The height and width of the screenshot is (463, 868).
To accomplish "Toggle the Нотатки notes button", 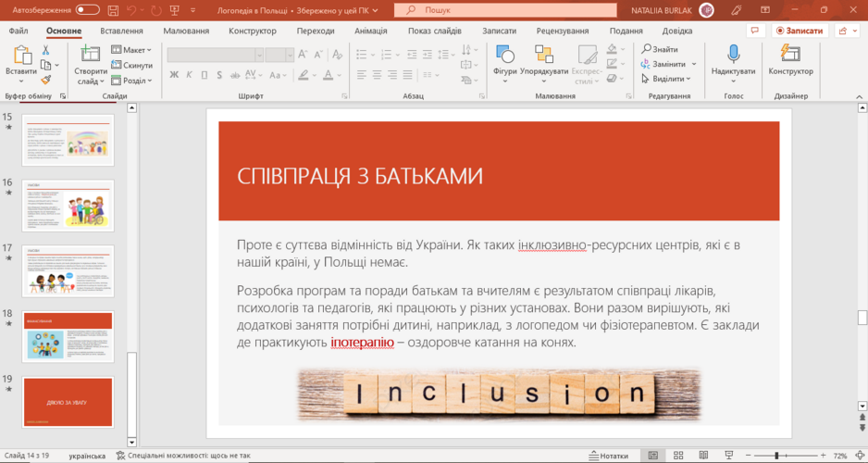I will pos(608,456).
